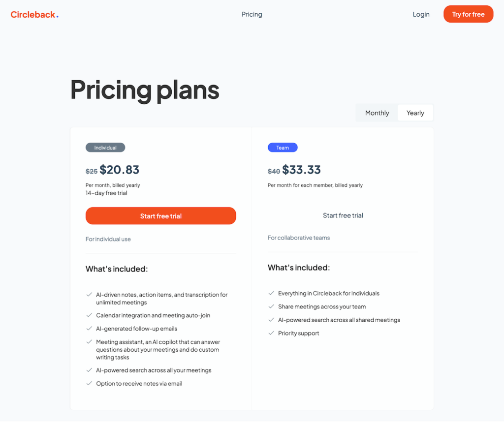Click the checkmark next to AI-generated follow-up emails
This screenshot has height=426, width=504.
(x=90, y=329)
